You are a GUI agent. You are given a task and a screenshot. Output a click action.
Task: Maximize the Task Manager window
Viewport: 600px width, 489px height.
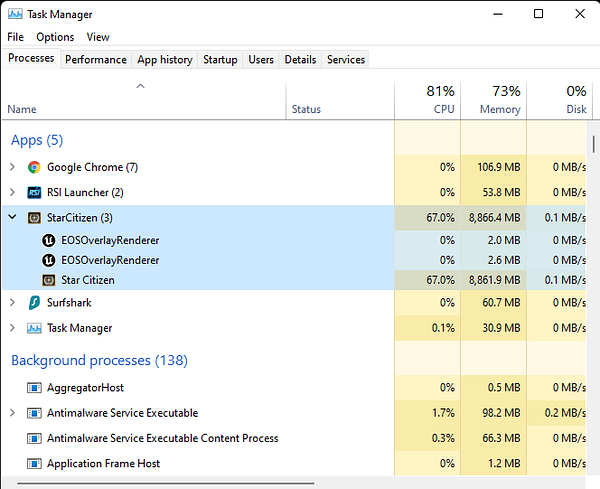pos(538,14)
